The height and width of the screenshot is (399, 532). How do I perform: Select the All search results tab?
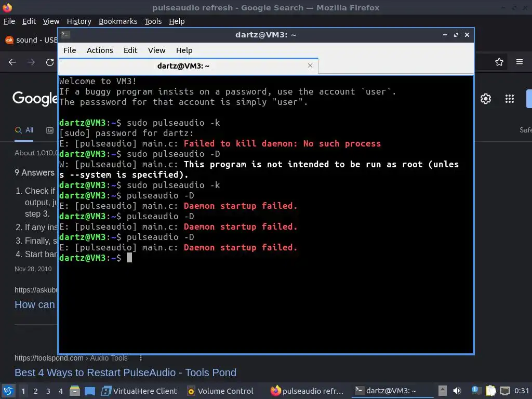24,130
